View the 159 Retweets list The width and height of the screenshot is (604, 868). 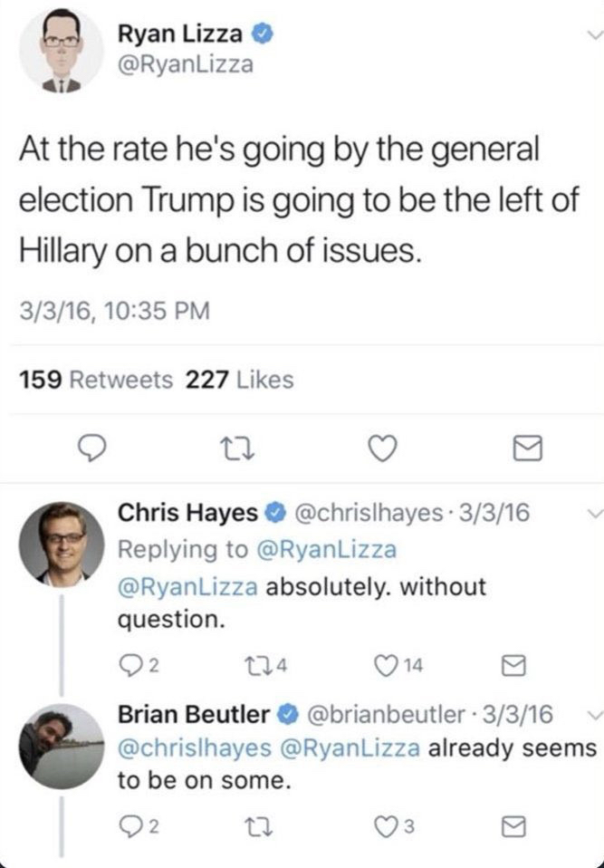click(96, 380)
